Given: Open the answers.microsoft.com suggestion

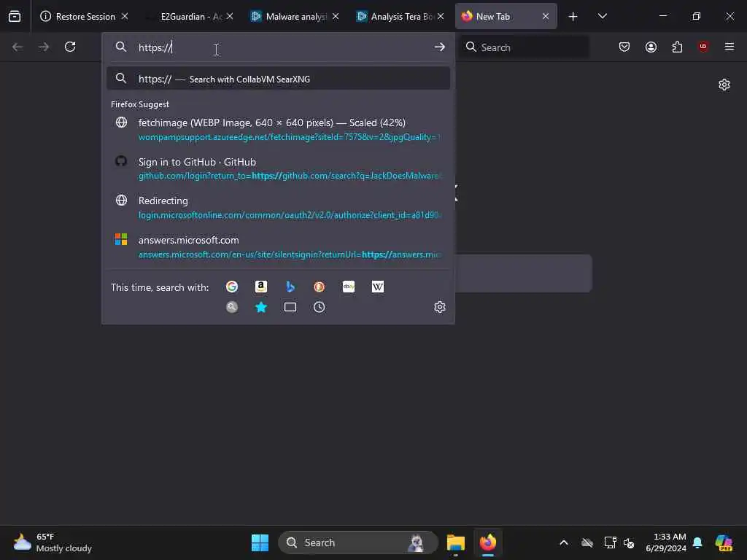Looking at the screenshot, I should [279, 246].
